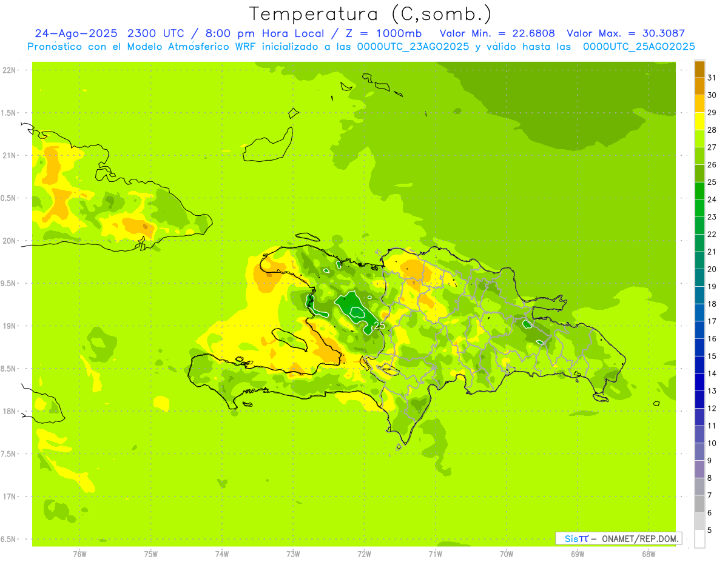Click the '8.5N' latitude label

click(x=9, y=369)
